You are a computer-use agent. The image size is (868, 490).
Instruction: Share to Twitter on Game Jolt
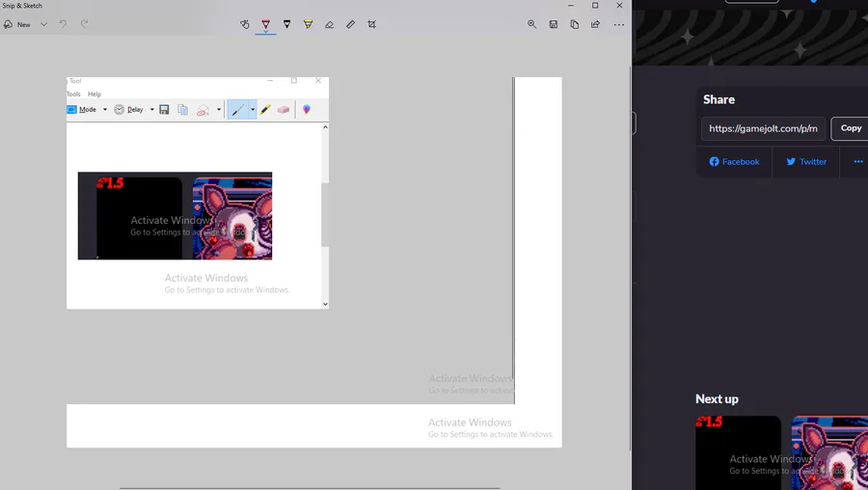pos(806,162)
